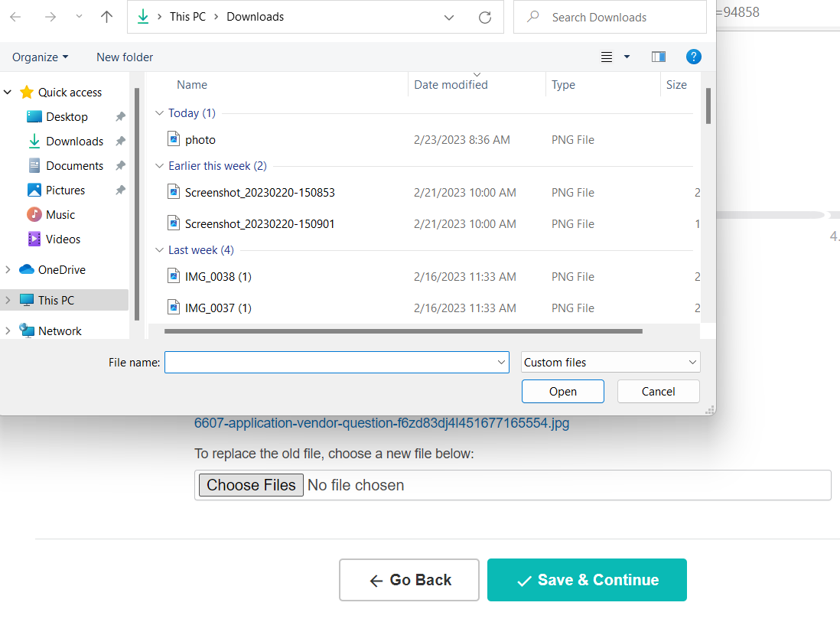The width and height of the screenshot is (840, 622).
Task: Sort files by Name column
Action: pyautogui.click(x=192, y=85)
